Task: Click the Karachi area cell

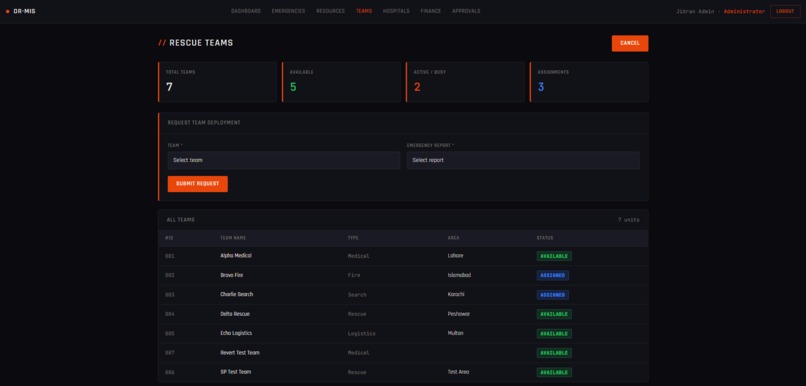Action: coord(456,295)
